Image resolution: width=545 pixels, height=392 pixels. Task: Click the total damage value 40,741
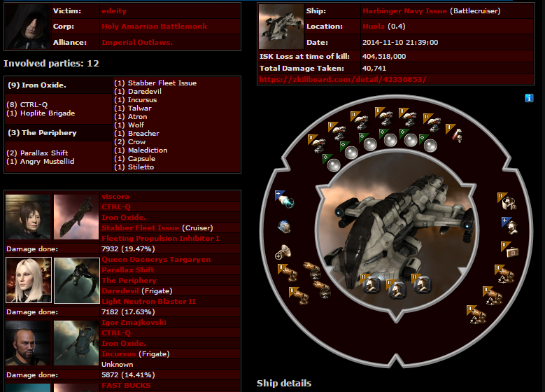coord(374,68)
